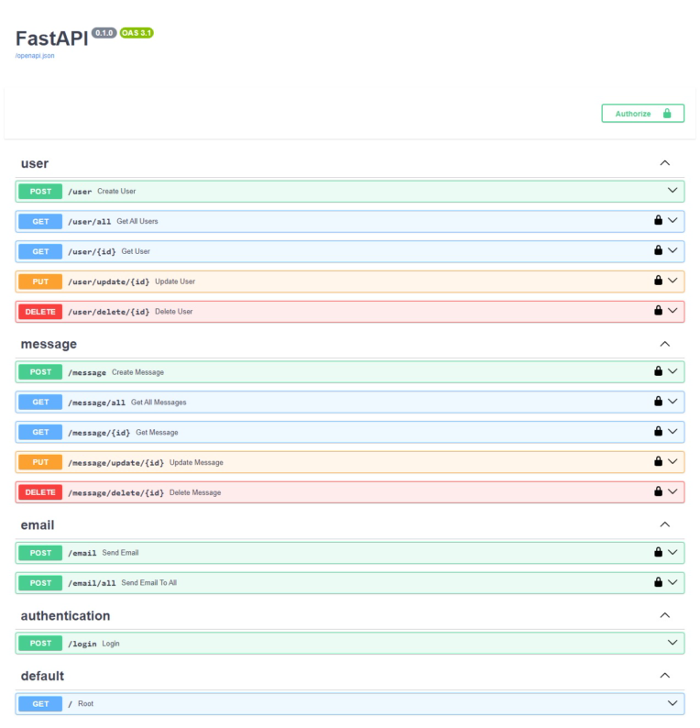The height and width of the screenshot is (728, 700).
Task: Click the 'user' section heading
Action: 35,163
